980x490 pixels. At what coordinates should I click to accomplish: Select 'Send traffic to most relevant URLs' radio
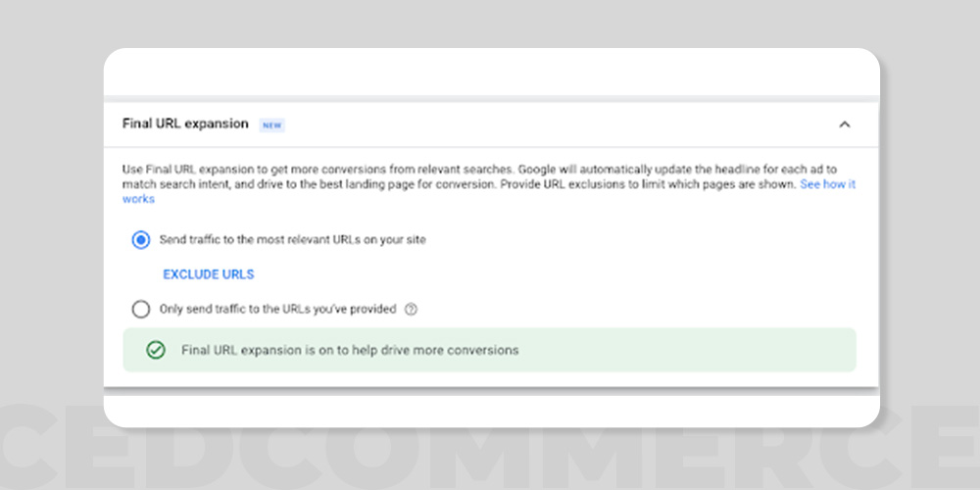tap(140, 240)
